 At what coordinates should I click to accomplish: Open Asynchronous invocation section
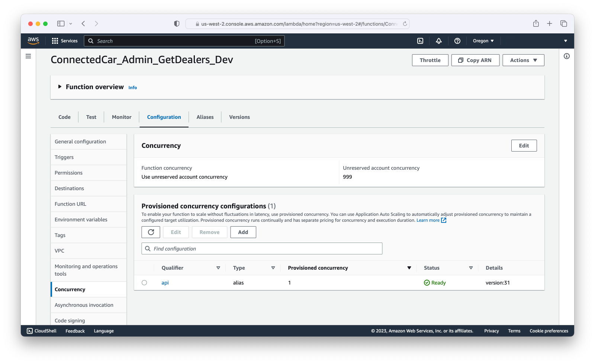[x=89, y=305]
